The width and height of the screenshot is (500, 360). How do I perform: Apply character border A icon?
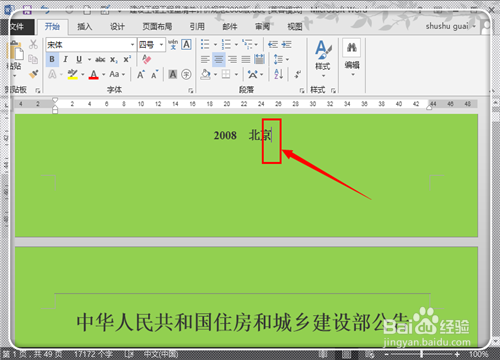click(x=186, y=44)
